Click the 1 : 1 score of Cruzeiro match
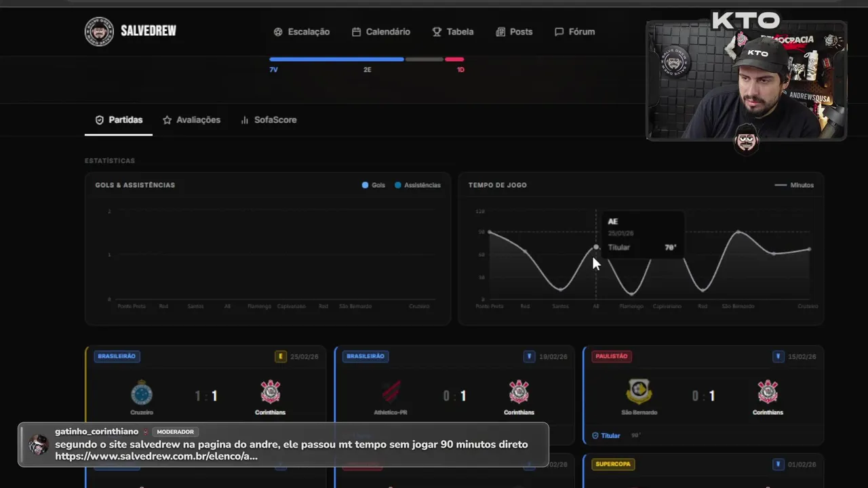 (x=206, y=396)
